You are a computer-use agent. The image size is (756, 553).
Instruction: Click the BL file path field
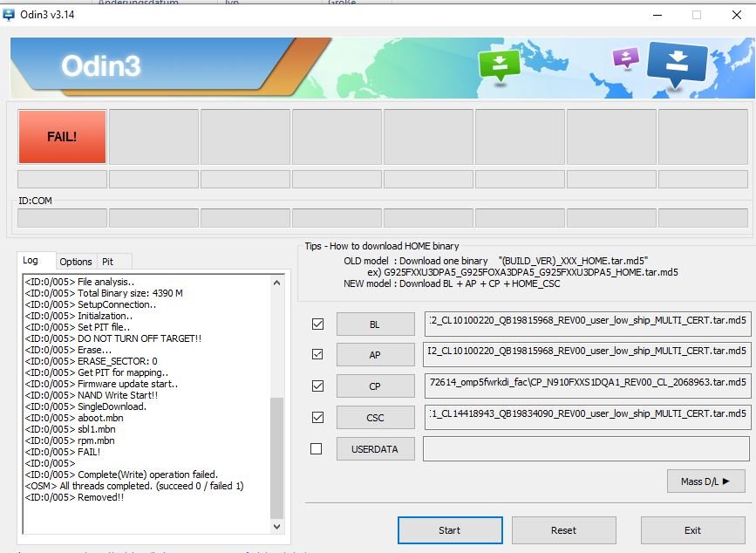[x=587, y=324]
